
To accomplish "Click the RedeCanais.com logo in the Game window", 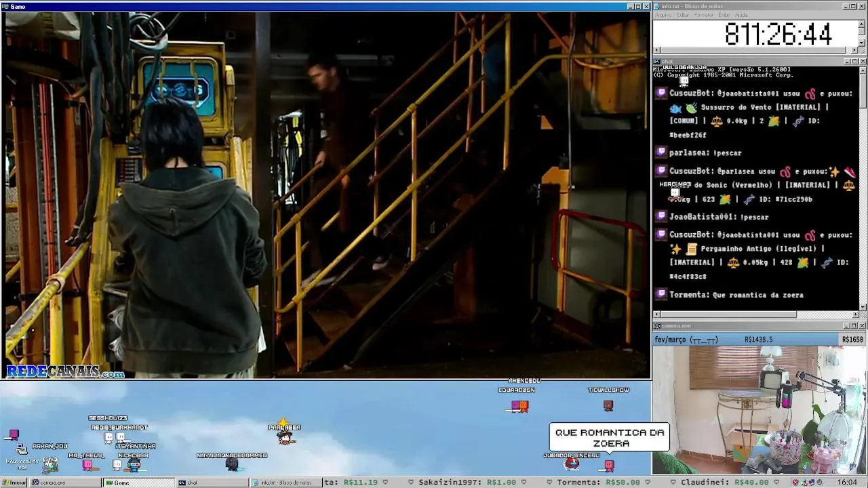I will pos(66,371).
